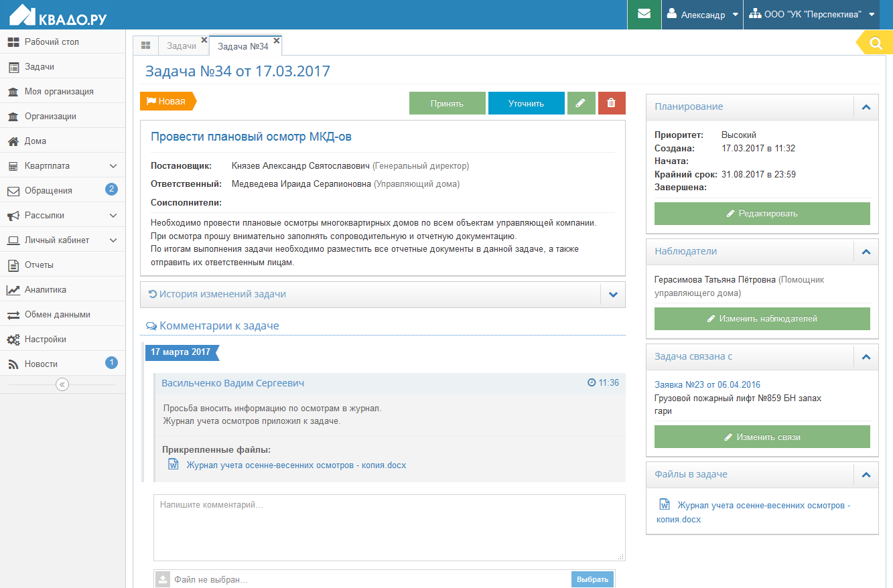This screenshot has height=588, width=893.
Task: Collapse the Планирование panel
Action: click(x=866, y=107)
